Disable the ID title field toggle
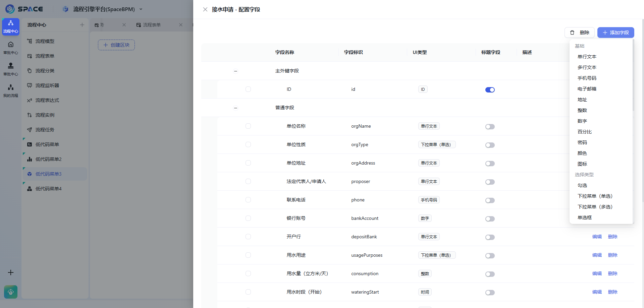Screen dimensions: 644x308 point(490,89)
